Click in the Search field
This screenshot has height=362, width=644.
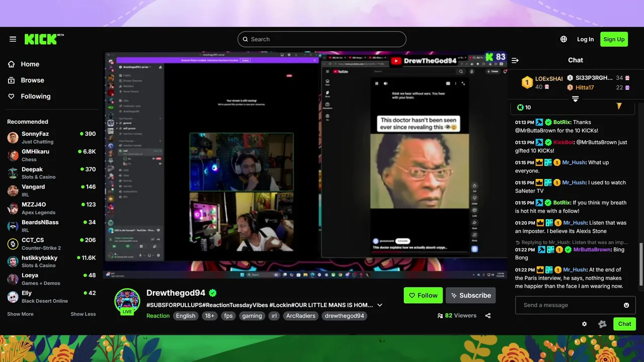[322, 39]
